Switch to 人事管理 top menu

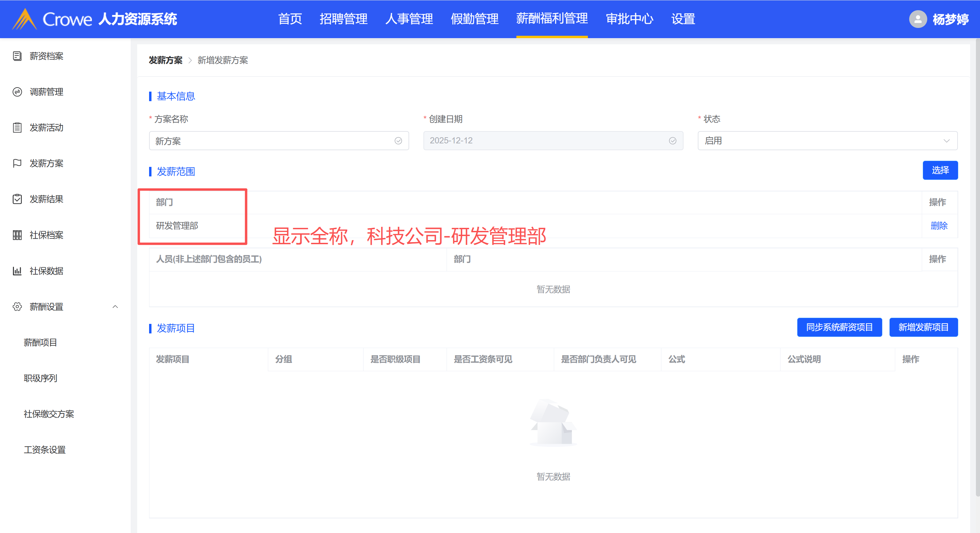pyautogui.click(x=409, y=19)
